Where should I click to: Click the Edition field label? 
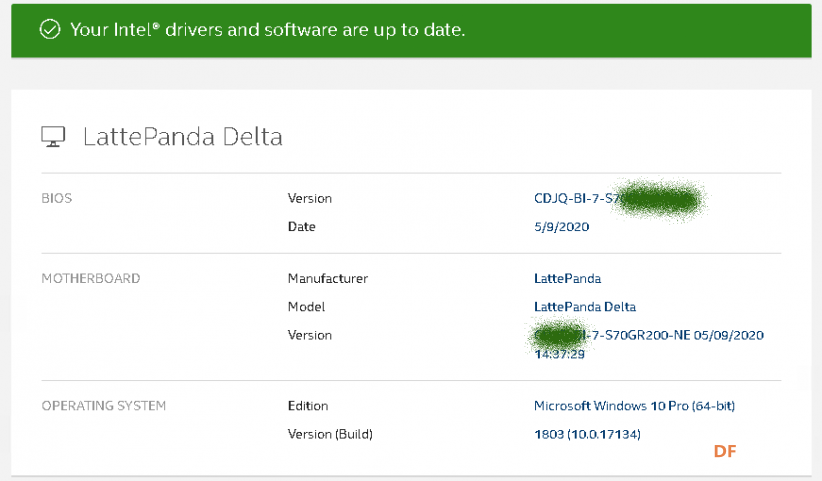click(308, 406)
